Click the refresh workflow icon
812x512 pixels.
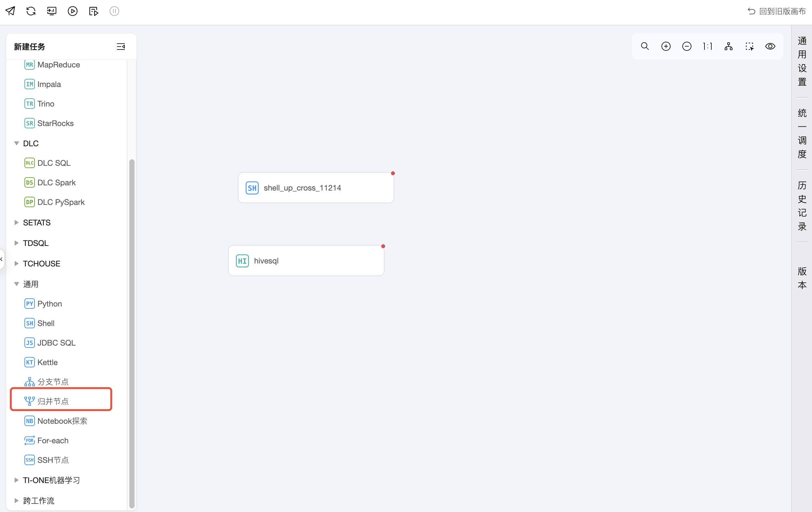click(31, 11)
